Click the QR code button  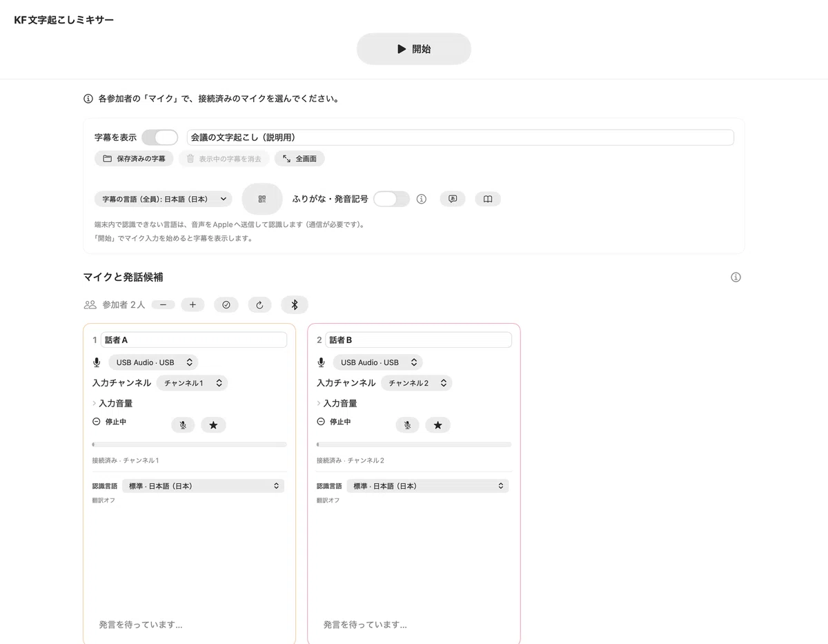pos(262,199)
